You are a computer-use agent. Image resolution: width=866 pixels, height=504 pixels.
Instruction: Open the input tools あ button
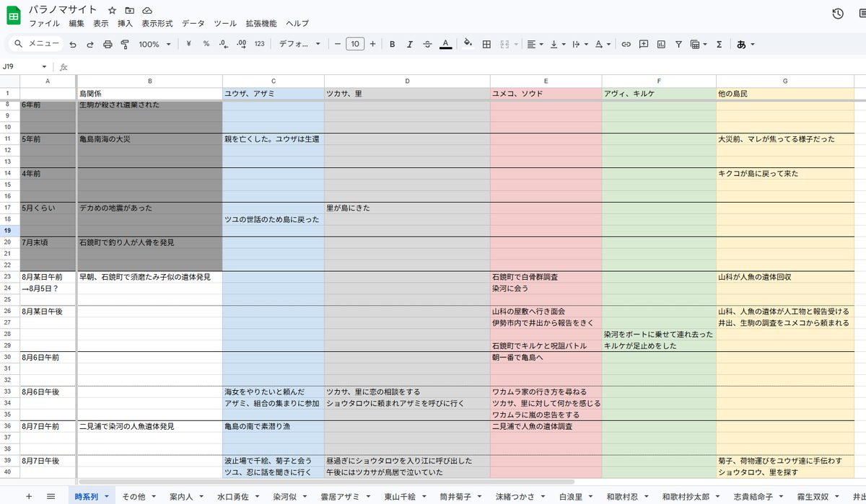click(x=745, y=44)
